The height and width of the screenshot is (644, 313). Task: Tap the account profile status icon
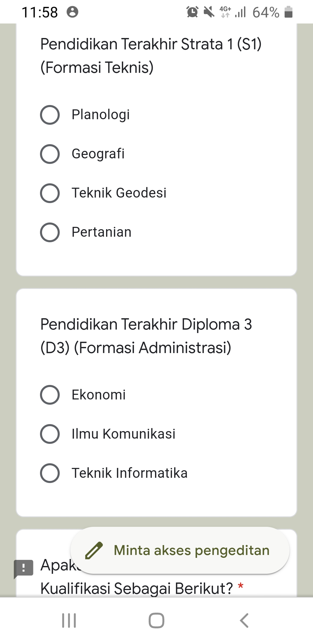(72, 12)
